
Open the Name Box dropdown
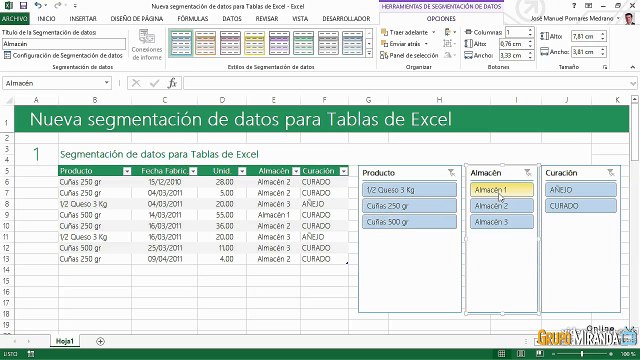coord(107,83)
